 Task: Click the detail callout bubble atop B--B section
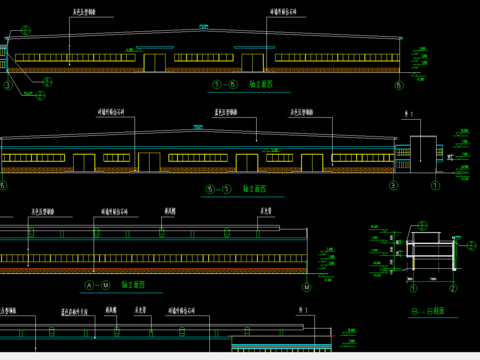pos(423,226)
